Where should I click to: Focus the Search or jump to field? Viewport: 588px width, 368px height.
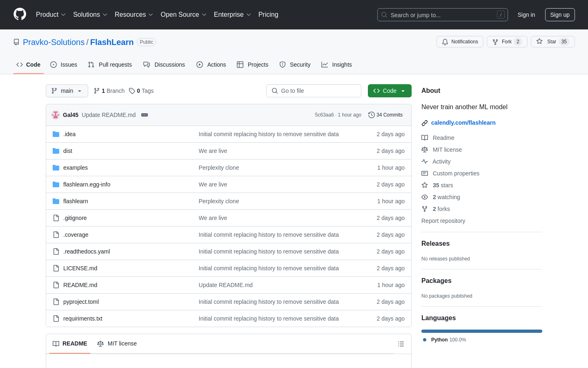(x=443, y=15)
